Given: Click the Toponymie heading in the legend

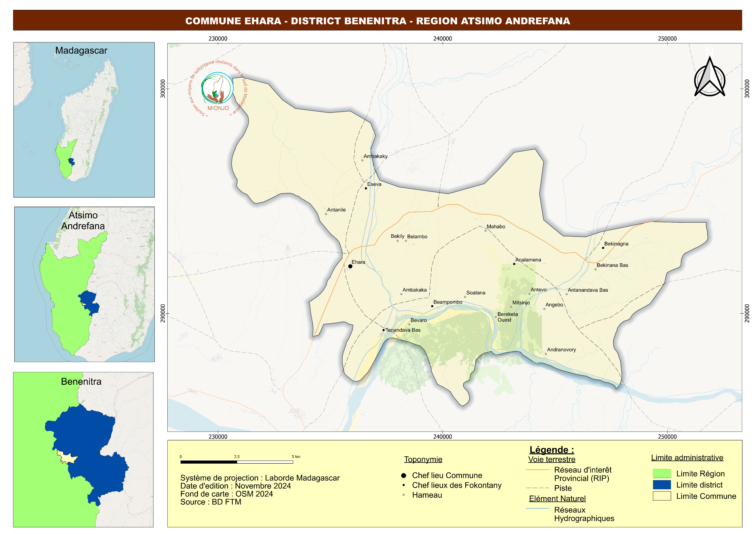Looking at the screenshot, I should tap(423, 459).
